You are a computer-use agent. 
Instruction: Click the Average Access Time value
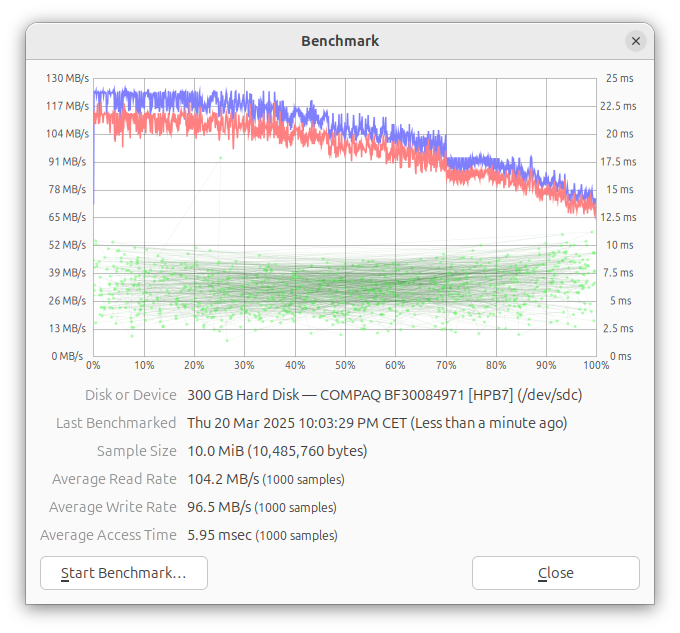pos(262,535)
